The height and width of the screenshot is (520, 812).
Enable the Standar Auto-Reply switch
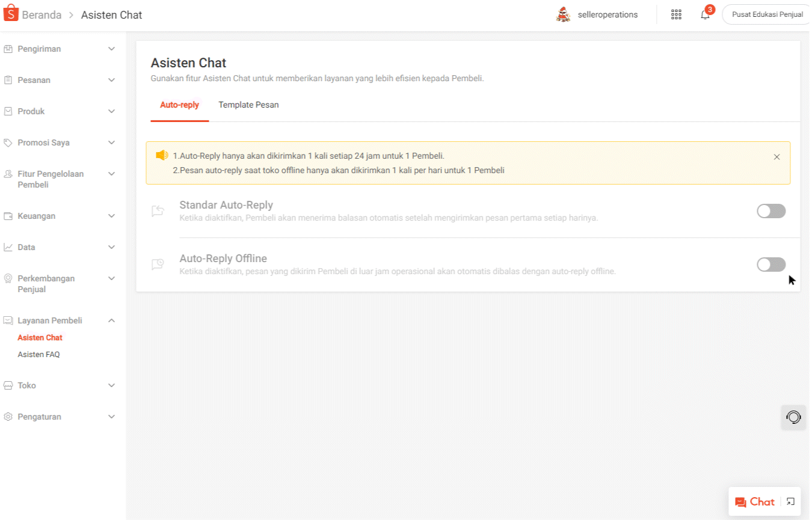pyautogui.click(x=771, y=210)
